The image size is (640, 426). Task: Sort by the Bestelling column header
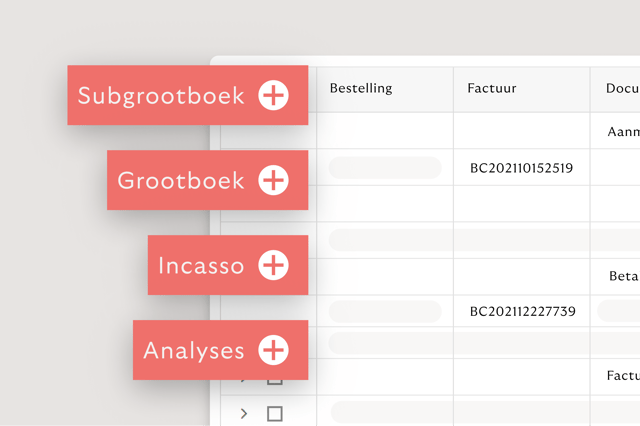[x=361, y=88]
